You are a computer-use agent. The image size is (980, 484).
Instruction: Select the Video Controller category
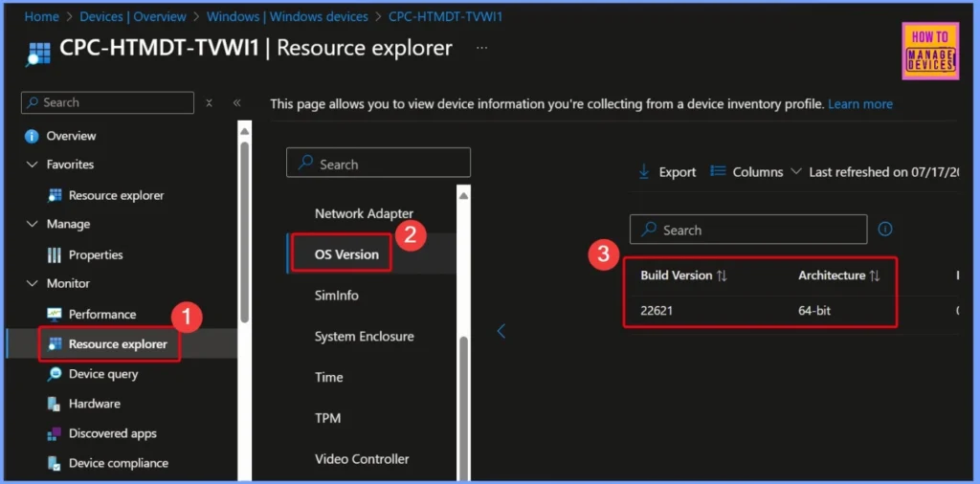(x=362, y=459)
